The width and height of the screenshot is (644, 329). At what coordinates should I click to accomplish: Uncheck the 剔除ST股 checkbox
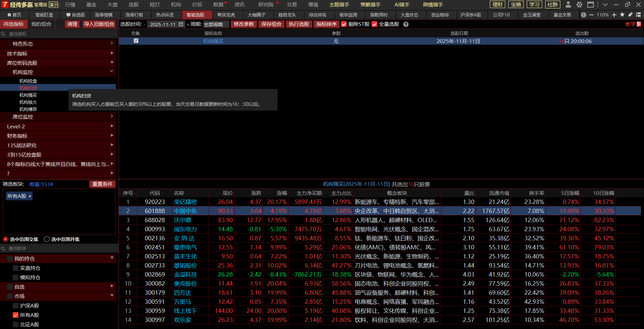point(344,24)
